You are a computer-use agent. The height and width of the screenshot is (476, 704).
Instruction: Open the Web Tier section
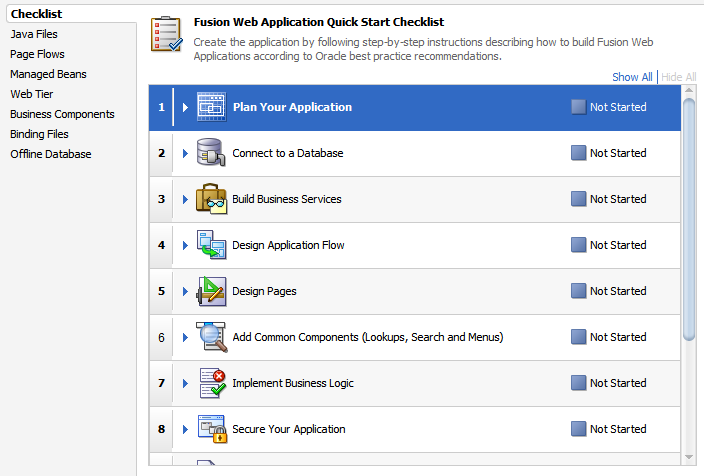pos(32,94)
